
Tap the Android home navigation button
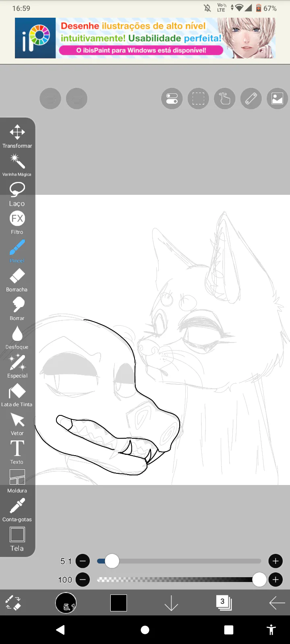coord(145,630)
